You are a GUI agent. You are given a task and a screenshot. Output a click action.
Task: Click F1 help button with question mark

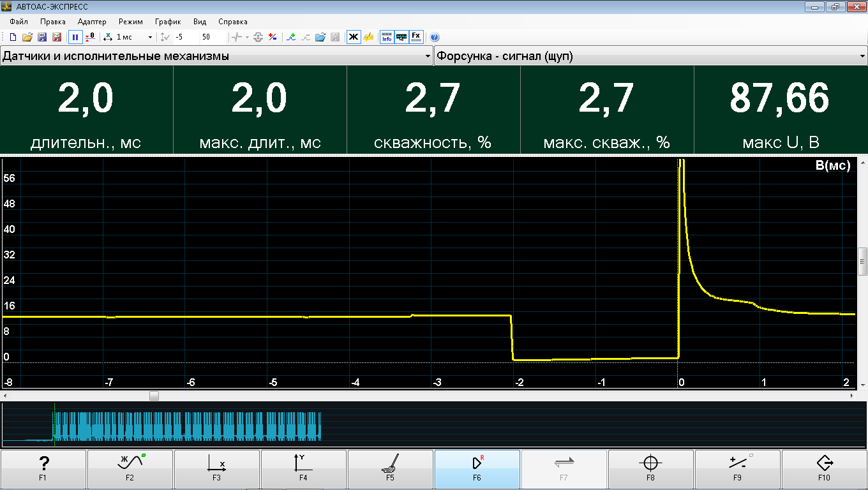coord(43,468)
